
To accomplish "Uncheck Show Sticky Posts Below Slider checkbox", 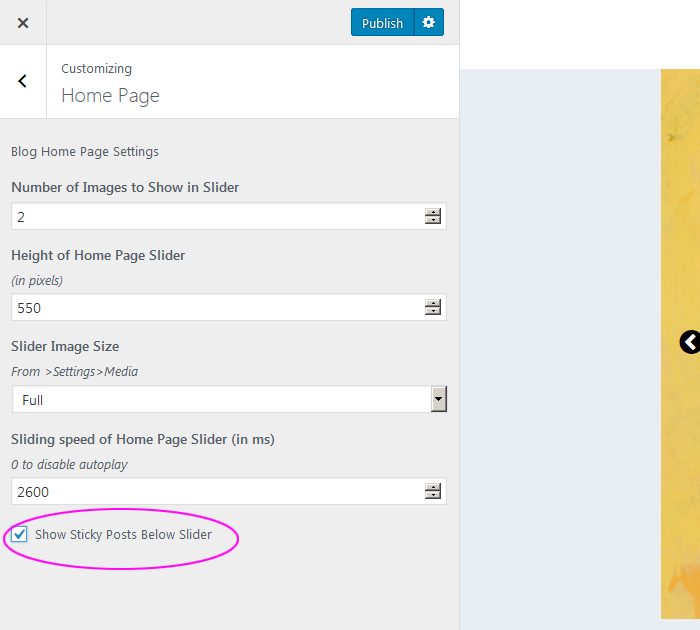I will click(19, 534).
